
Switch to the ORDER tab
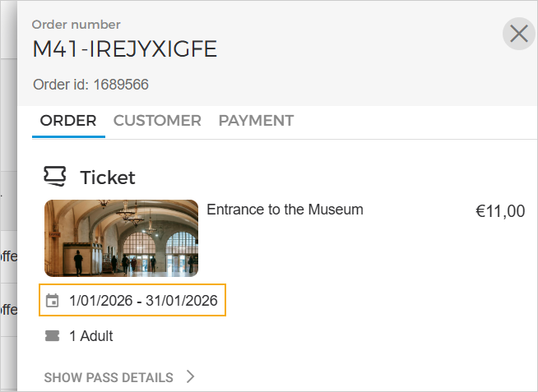(68, 121)
